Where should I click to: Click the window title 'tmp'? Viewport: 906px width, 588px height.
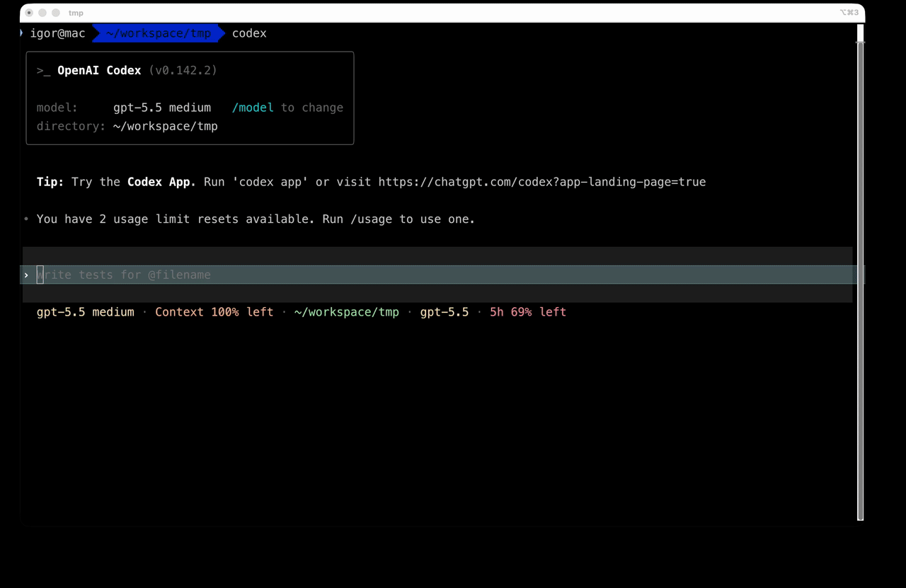(76, 13)
